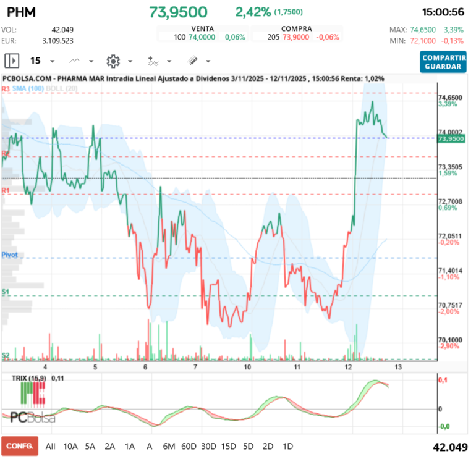Click the COMPARTIR GUARDAR button
476x459 pixels.
point(443,62)
